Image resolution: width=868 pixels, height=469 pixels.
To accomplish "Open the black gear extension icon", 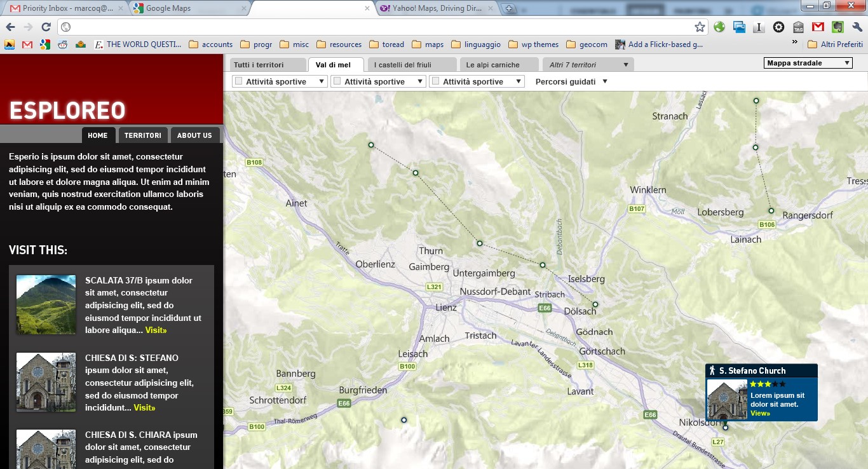I will (778, 27).
